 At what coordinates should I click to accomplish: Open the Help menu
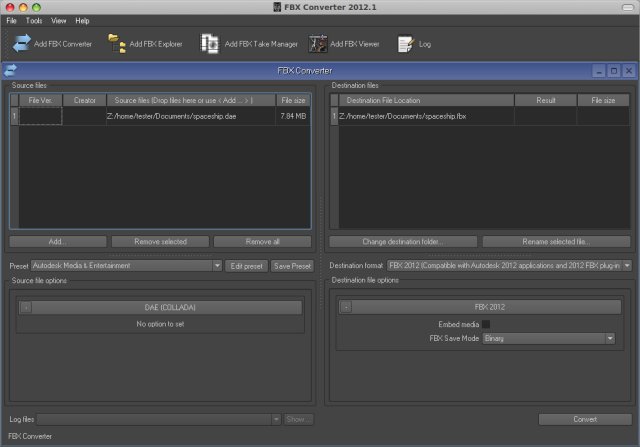(82, 20)
